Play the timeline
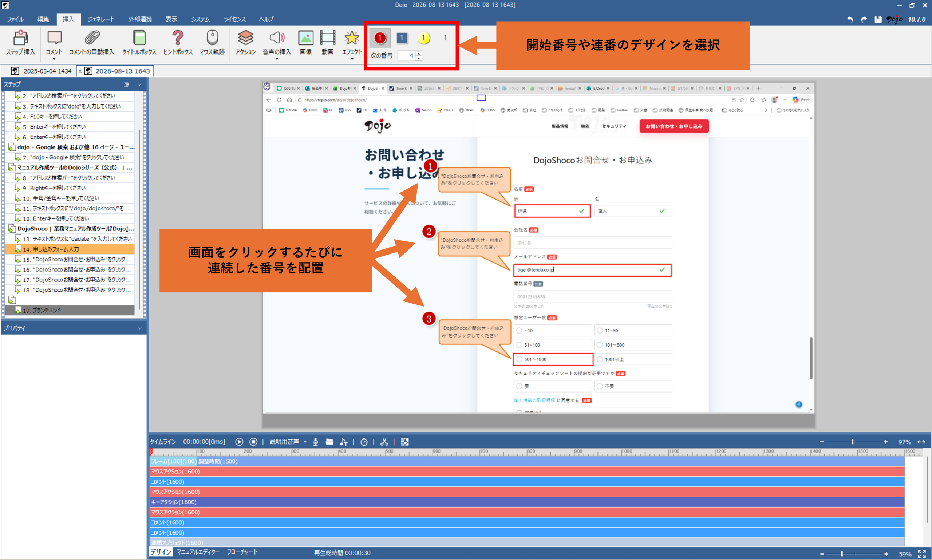Image resolution: width=932 pixels, height=560 pixels. (239, 442)
